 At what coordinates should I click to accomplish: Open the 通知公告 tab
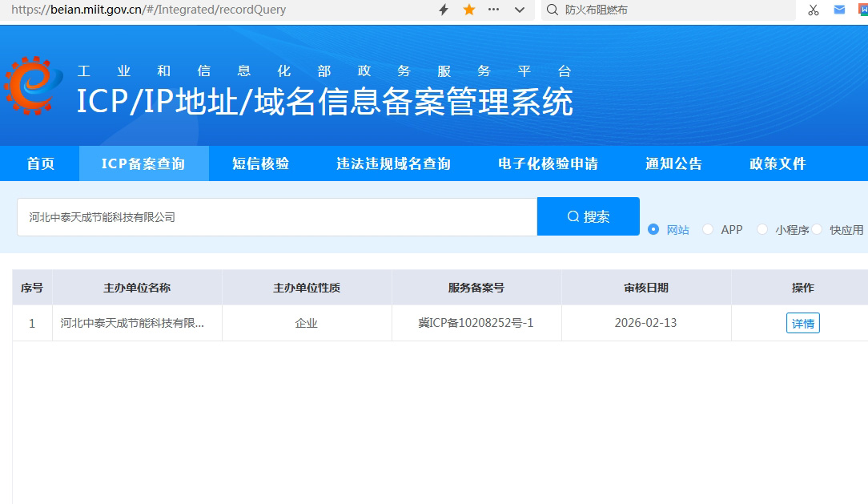point(673,163)
